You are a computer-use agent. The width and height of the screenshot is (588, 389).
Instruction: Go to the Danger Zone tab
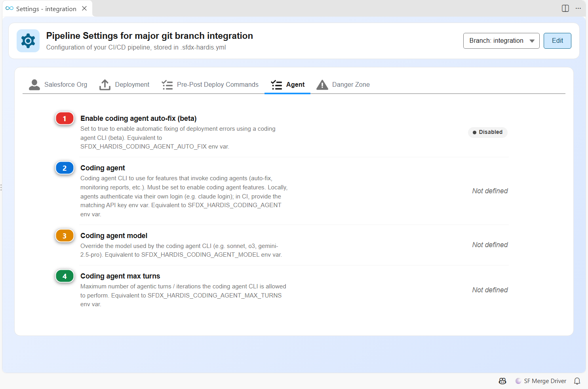343,84
